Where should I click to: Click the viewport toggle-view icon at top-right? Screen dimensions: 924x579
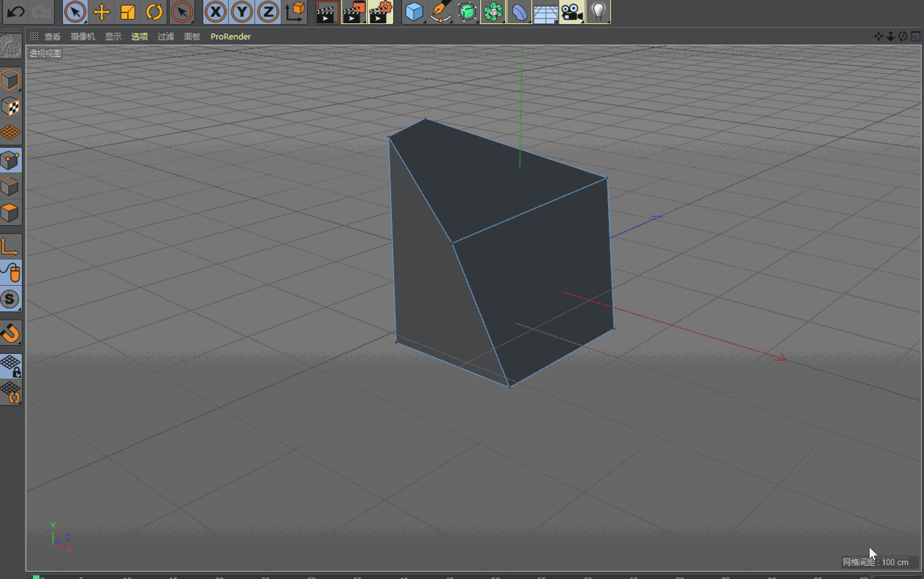915,37
